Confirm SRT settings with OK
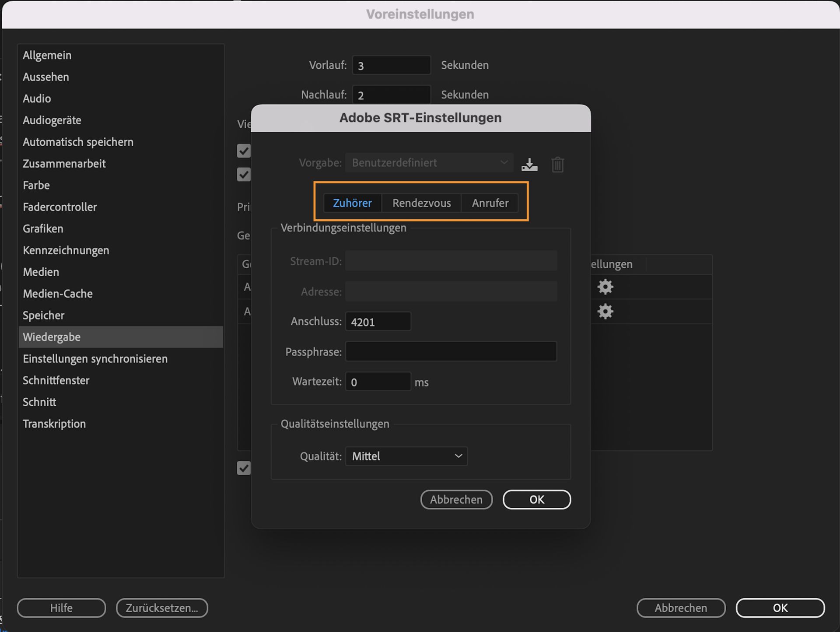The width and height of the screenshot is (840, 632). [536, 499]
